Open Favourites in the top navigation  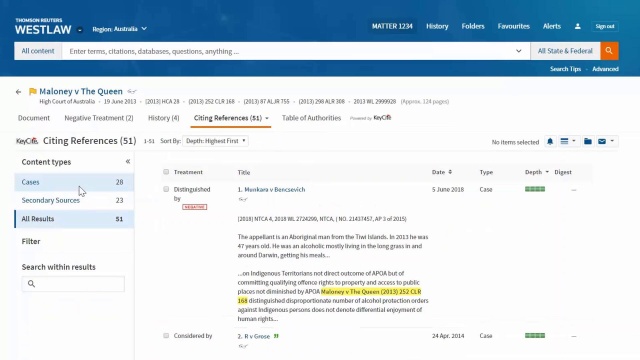tap(513, 26)
